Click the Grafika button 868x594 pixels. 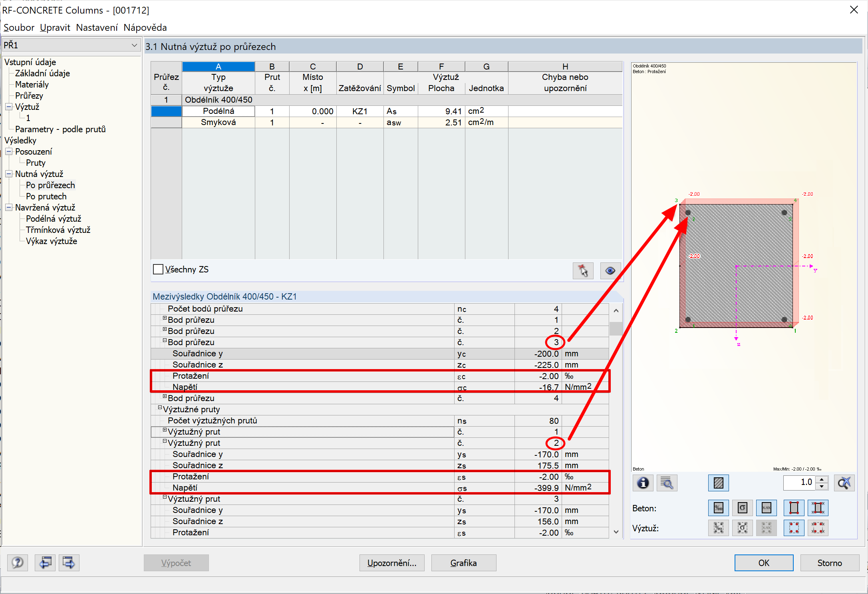pyautogui.click(x=463, y=563)
